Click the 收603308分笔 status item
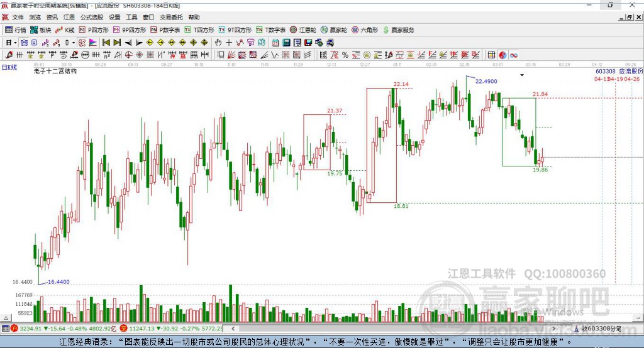The width and height of the screenshot is (644, 348). (598, 329)
